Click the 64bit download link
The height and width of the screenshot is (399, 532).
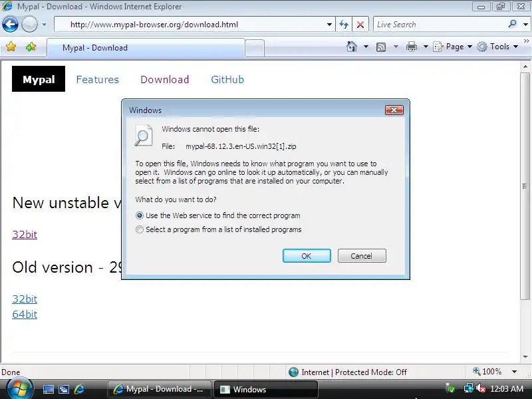coord(25,314)
